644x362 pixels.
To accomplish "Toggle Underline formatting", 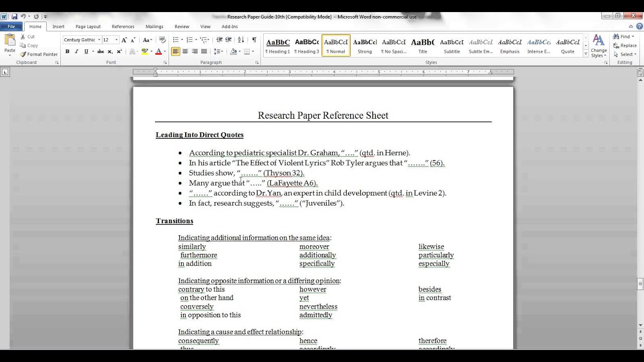I will (x=86, y=51).
